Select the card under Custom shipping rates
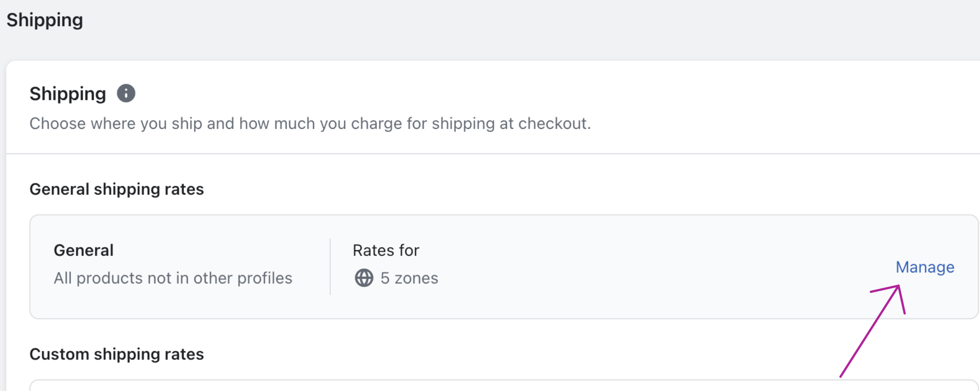Viewport: 980px width, 391px height. pos(488,387)
